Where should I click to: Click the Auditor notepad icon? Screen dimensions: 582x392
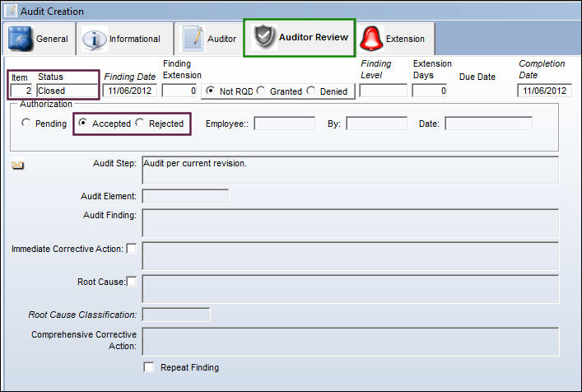pyautogui.click(x=193, y=39)
